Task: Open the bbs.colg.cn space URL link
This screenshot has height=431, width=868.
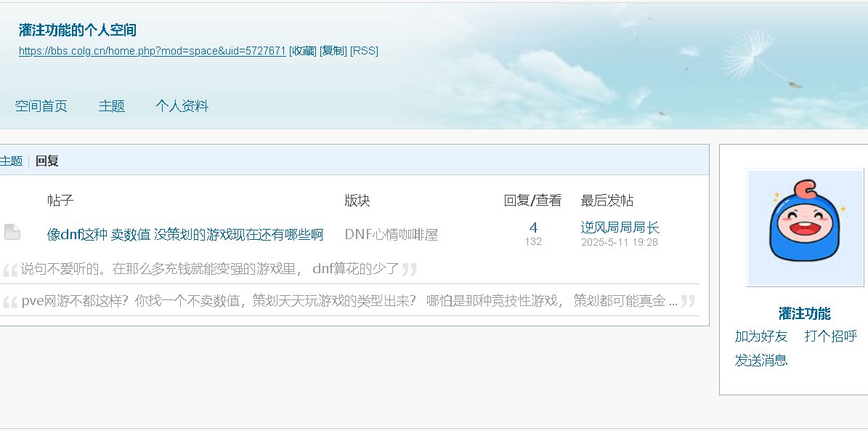Action: (x=153, y=51)
